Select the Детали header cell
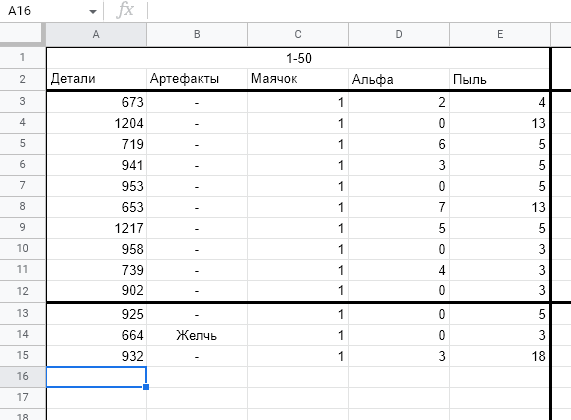This screenshot has height=420, width=571. coord(97,79)
